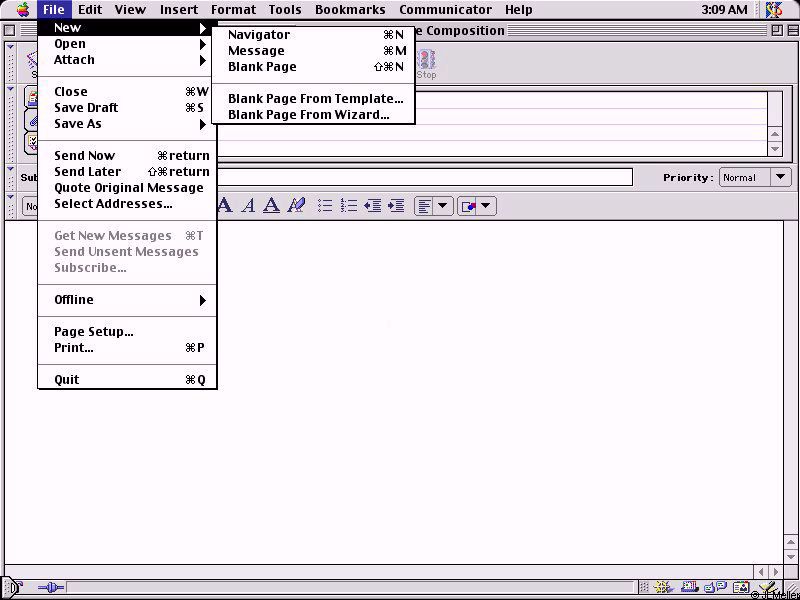Choose Send Now menu item
This screenshot has width=800, height=600.
[x=128, y=156]
